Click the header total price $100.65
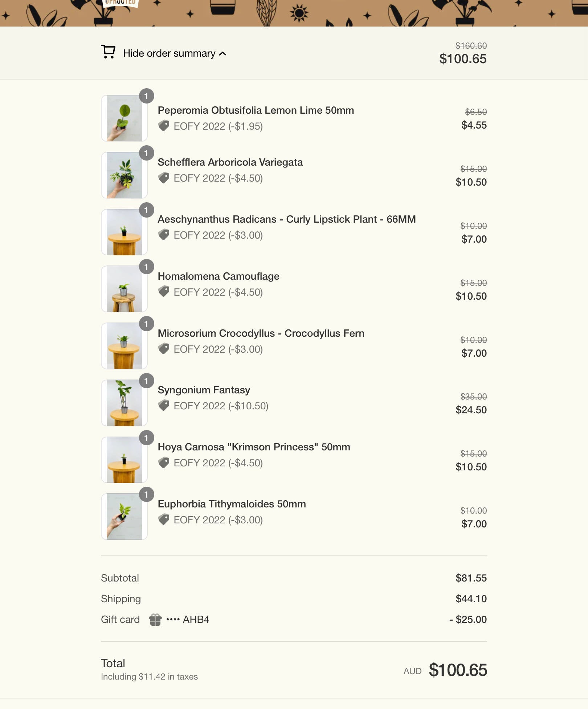Image resolution: width=588 pixels, height=709 pixels. (x=463, y=59)
